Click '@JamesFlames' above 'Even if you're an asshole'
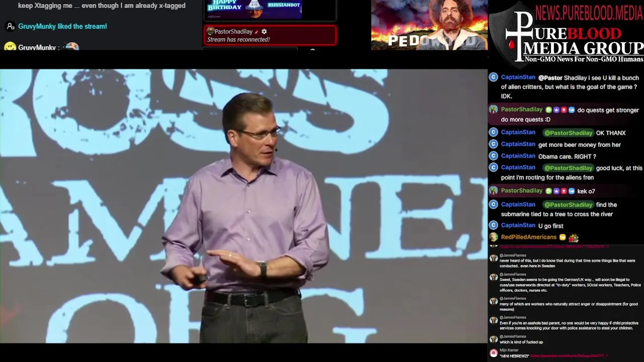 [513, 318]
